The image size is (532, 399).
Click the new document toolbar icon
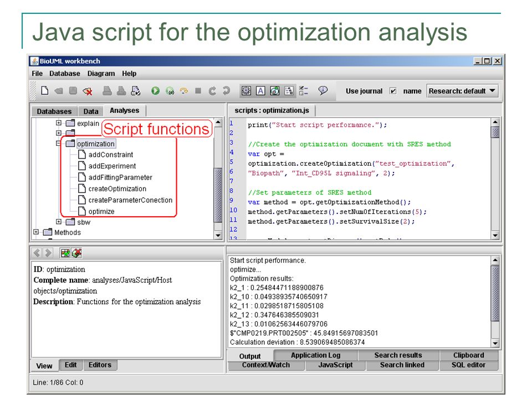click(44, 90)
